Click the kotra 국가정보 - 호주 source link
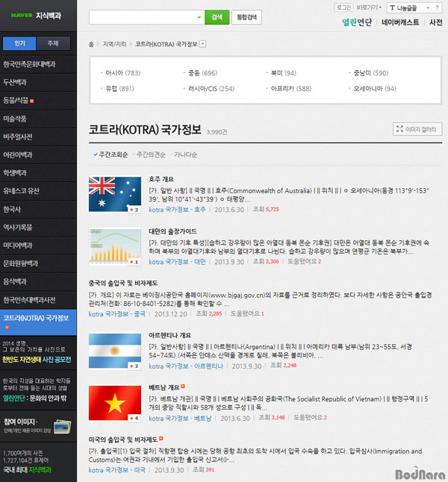This screenshot has height=482, width=448. (x=177, y=210)
